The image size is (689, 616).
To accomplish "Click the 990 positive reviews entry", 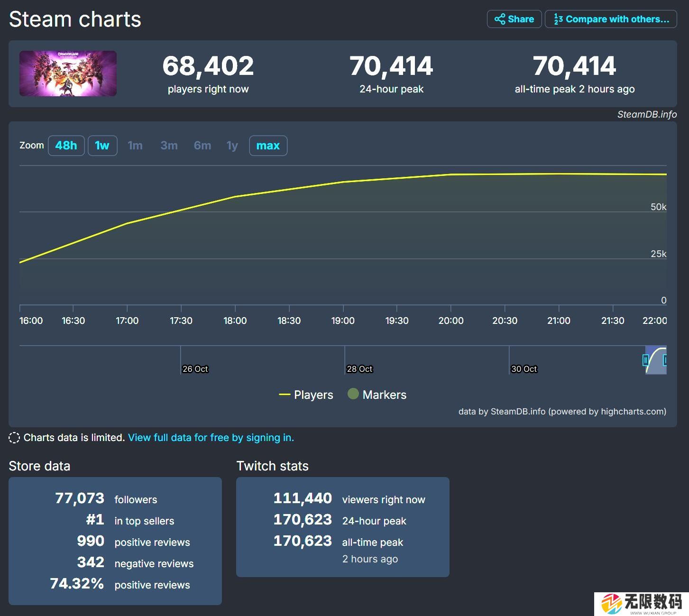I will point(134,541).
